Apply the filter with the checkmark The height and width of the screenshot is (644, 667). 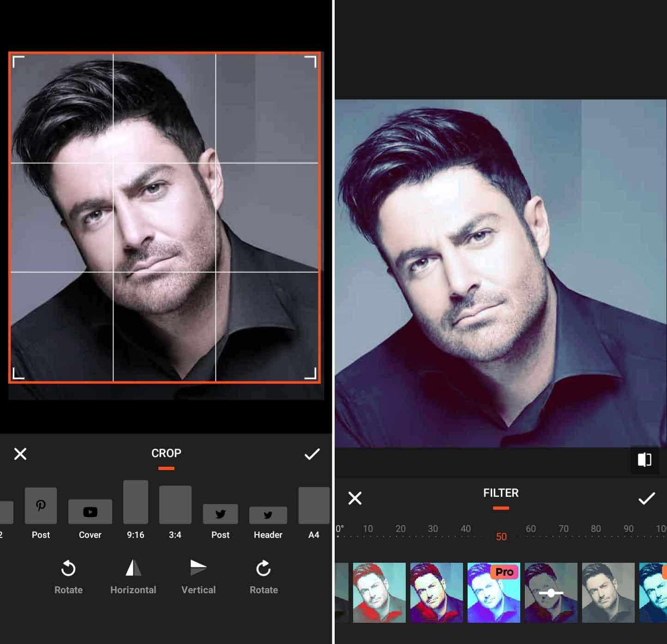point(647,498)
